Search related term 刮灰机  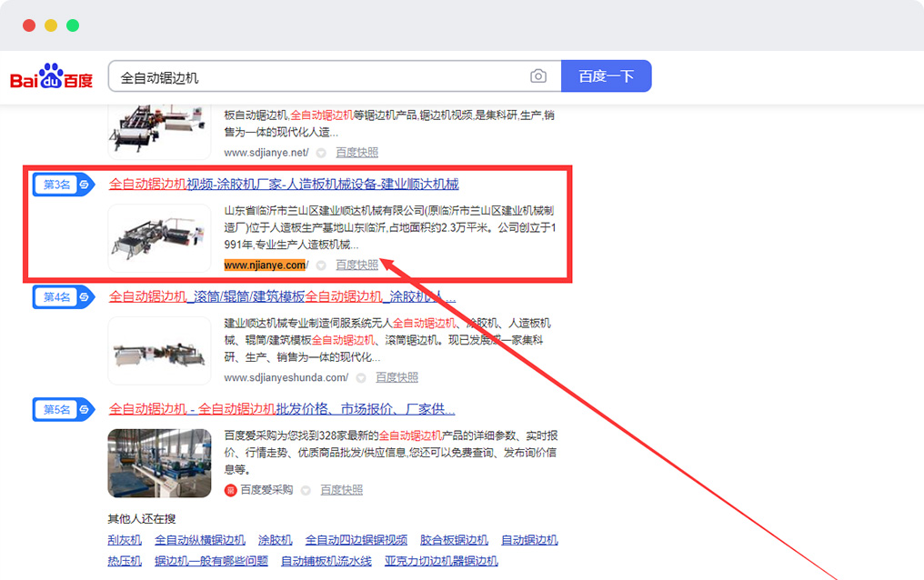(125, 540)
